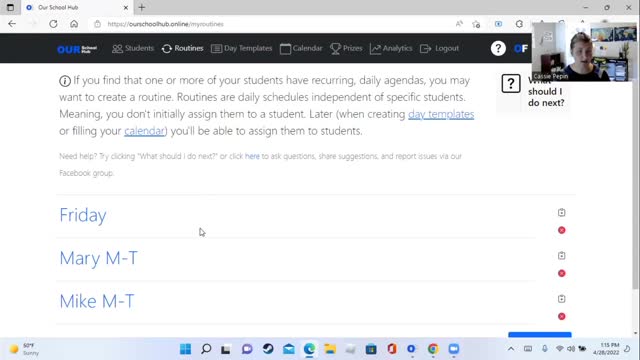Click the info icon before description

(65, 81)
